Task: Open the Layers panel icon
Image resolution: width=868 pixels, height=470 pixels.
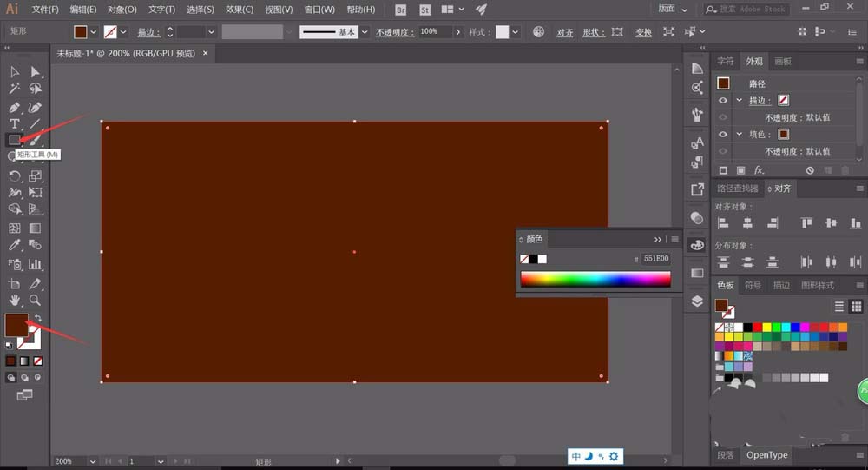Action: pyautogui.click(x=697, y=301)
